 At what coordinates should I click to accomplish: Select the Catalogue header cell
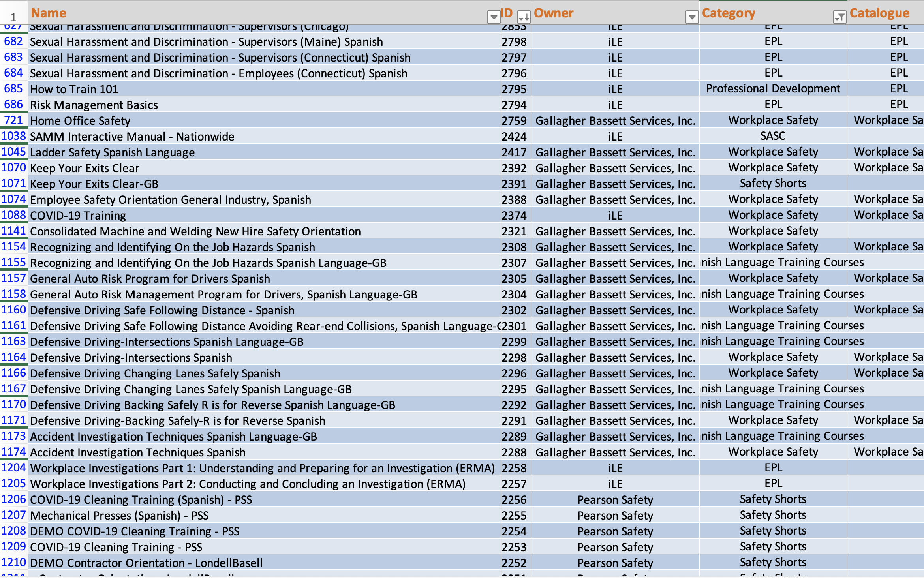coord(879,13)
